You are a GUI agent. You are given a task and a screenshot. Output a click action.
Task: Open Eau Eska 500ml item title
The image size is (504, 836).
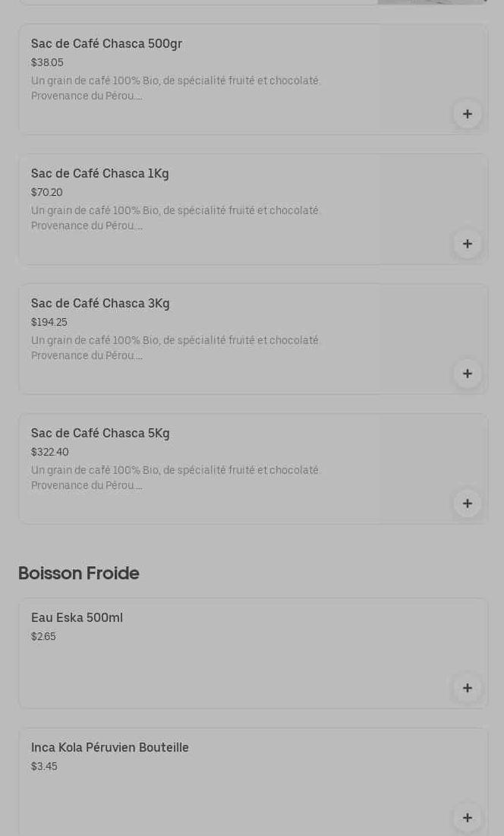pos(77,618)
